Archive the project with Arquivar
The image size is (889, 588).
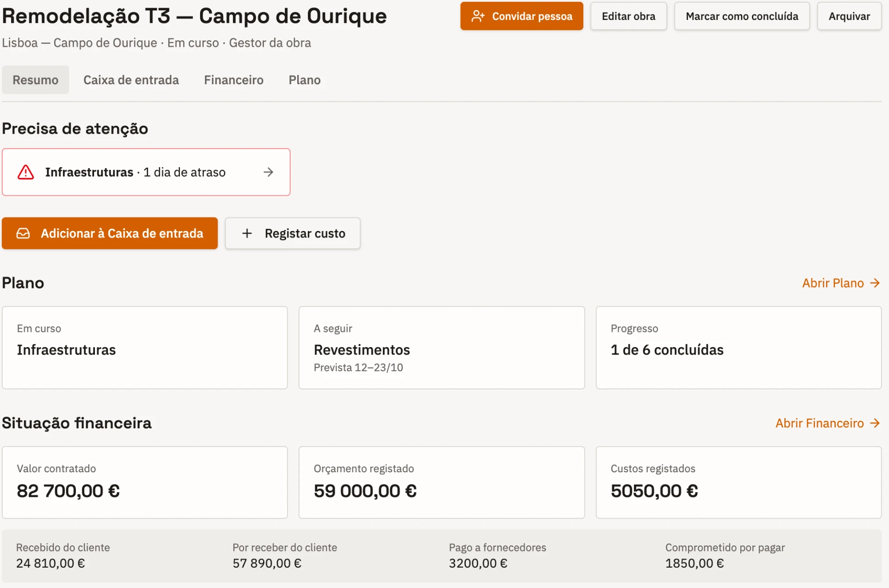850,16
